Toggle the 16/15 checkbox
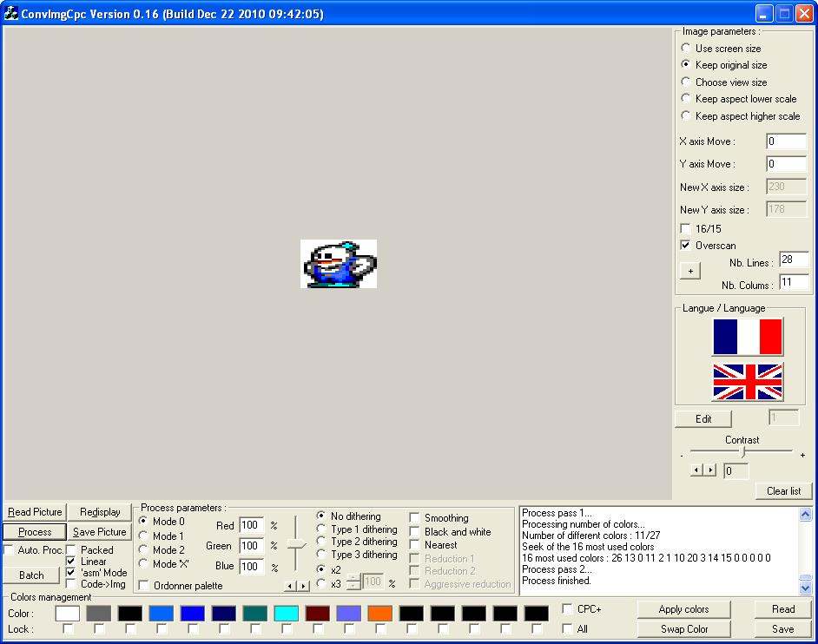The height and width of the screenshot is (644, 818). (686, 228)
